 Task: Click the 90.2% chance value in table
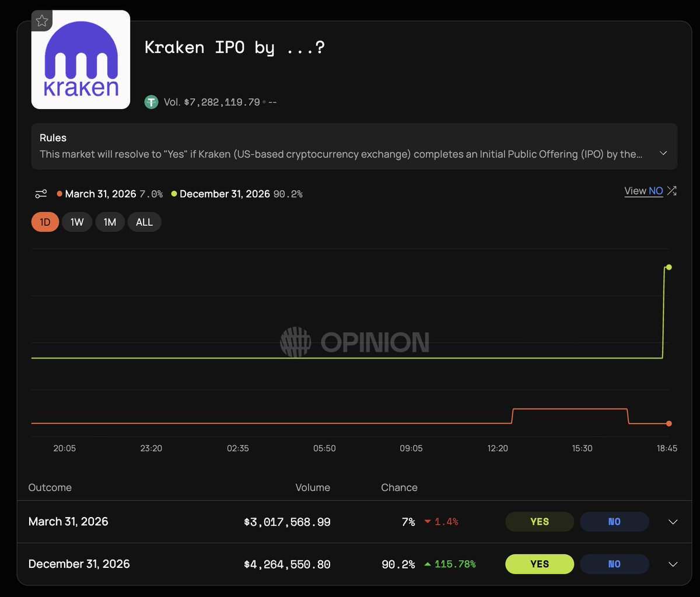398,564
